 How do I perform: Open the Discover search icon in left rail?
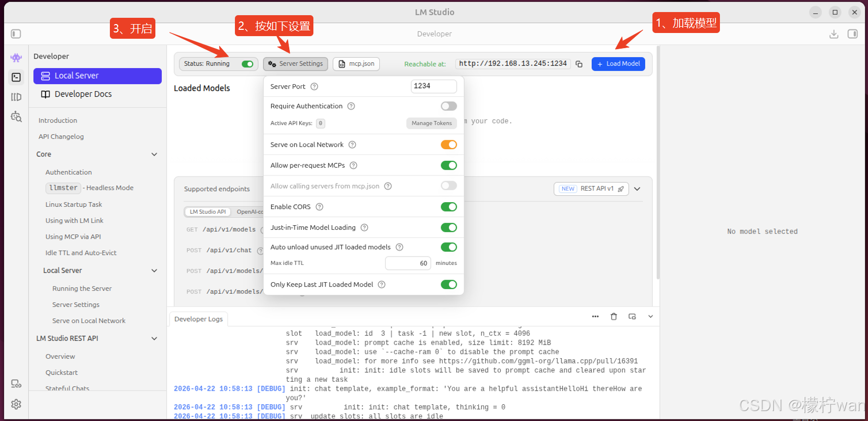click(x=16, y=116)
